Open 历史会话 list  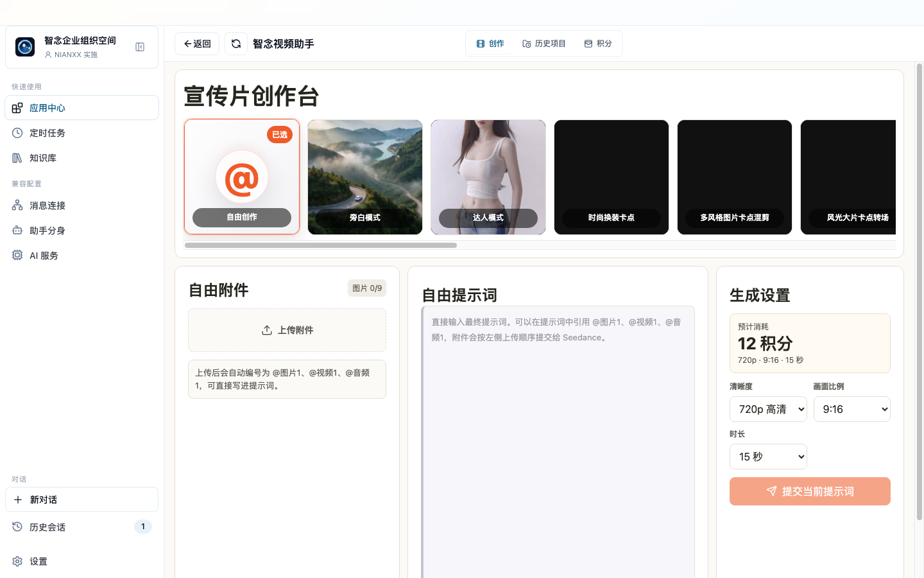pyautogui.click(x=81, y=527)
